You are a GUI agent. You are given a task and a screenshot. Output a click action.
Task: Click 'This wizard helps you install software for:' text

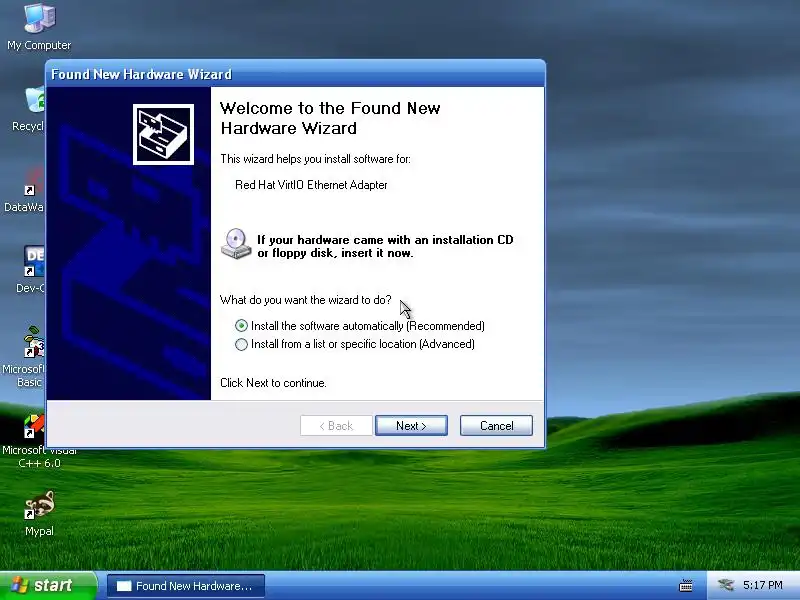(315, 159)
